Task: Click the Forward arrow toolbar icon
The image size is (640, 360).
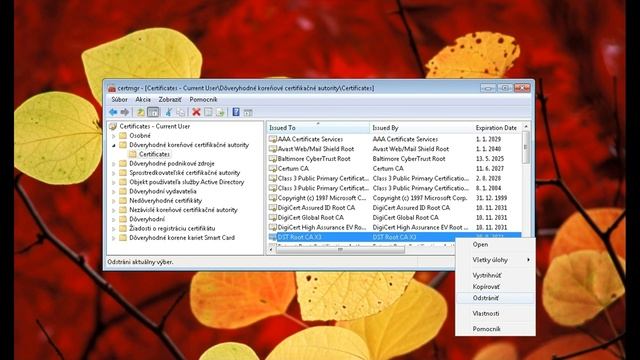Action: click(x=125, y=112)
